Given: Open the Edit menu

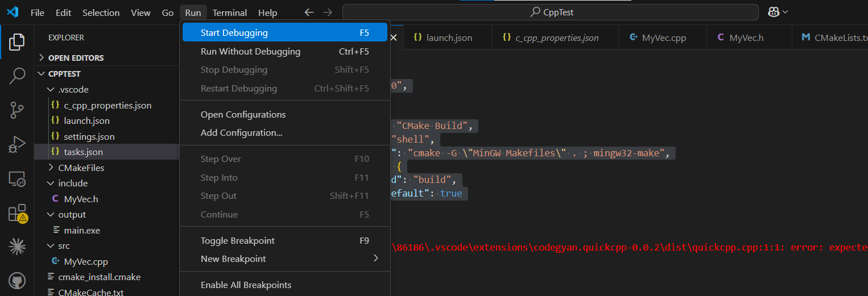Looking at the screenshot, I should coord(64,12).
